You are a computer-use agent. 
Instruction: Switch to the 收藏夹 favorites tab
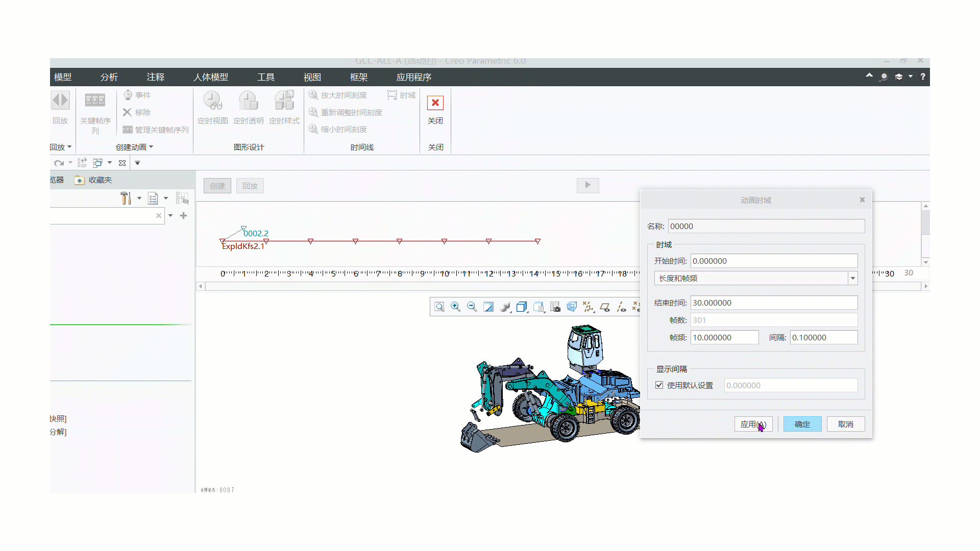93,180
